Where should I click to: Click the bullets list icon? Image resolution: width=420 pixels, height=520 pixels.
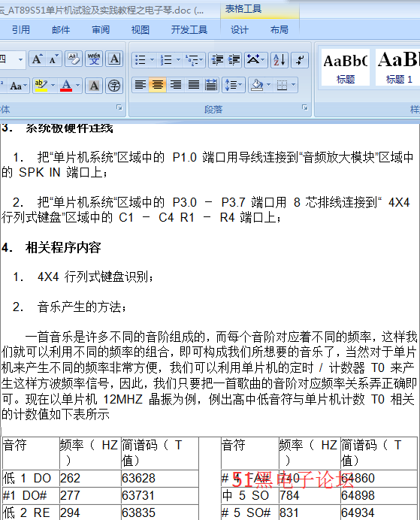tap(141, 60)
